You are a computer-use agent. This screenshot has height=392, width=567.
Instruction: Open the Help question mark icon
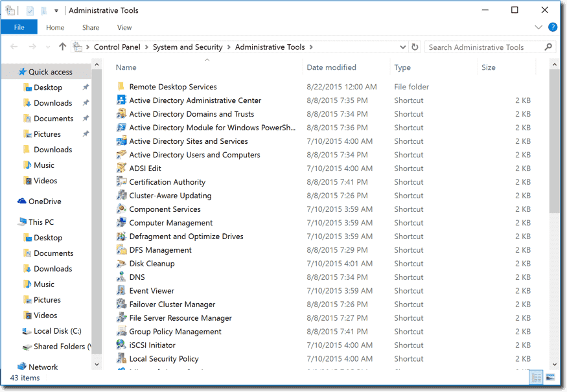[553, 27]
